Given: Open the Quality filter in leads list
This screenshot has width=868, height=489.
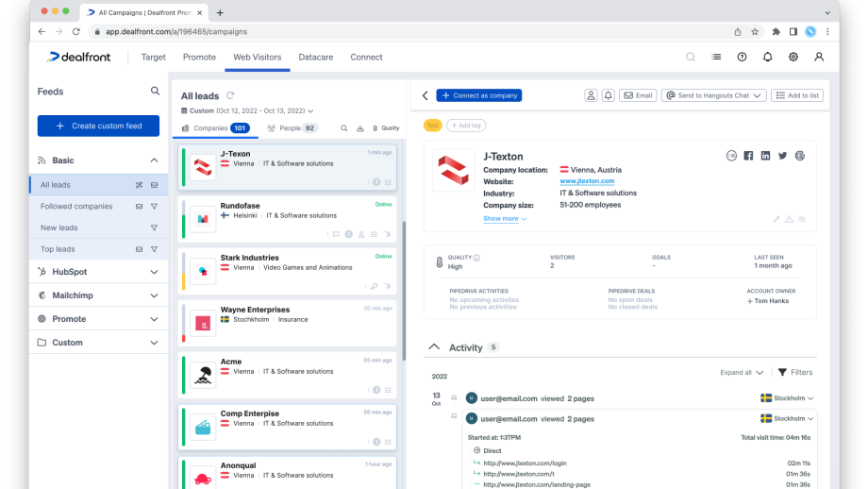Looking at the screenshot, I should (386, 128).
